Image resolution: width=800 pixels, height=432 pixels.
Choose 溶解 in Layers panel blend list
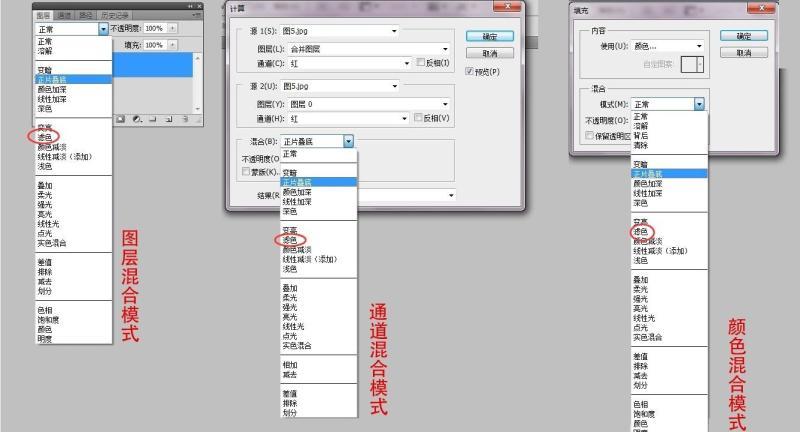pos(44,51)
